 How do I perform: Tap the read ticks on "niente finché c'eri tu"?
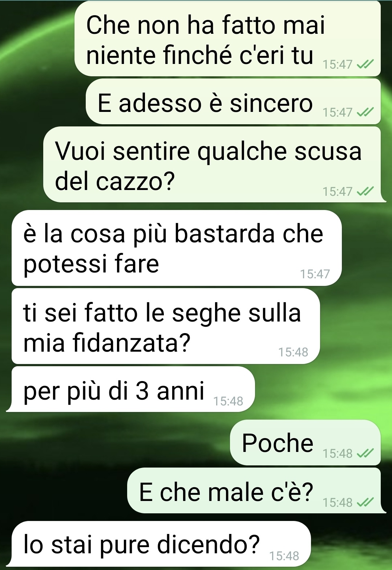coord(365,65)
